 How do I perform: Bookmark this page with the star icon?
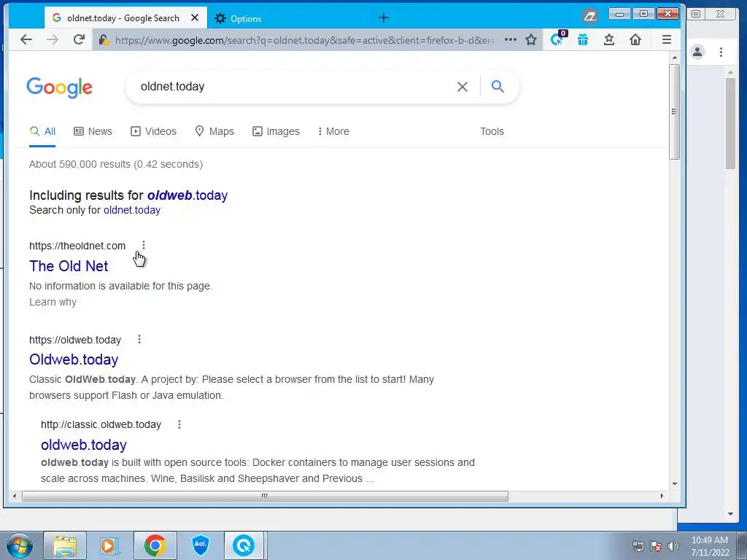(531, 39)
